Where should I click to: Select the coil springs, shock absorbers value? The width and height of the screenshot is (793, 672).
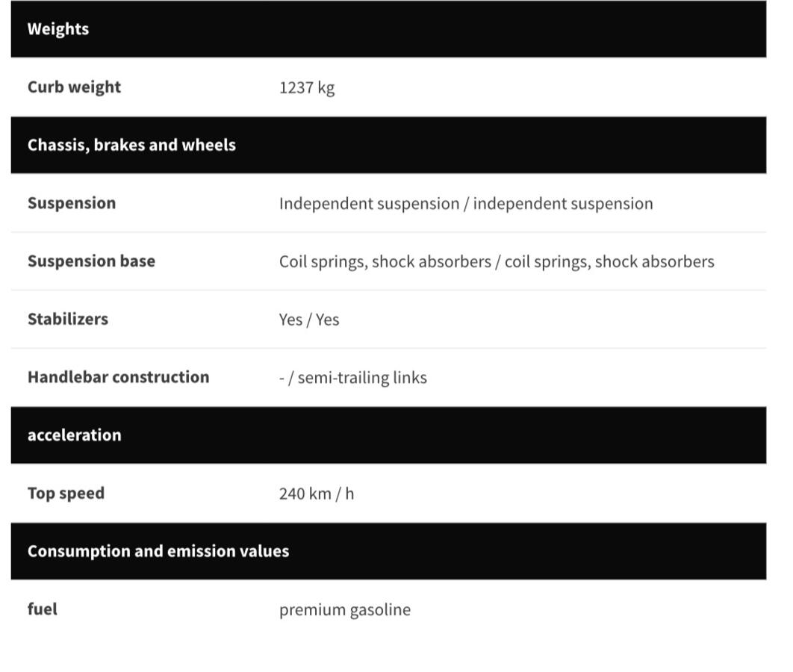click(x=497, y=262)
